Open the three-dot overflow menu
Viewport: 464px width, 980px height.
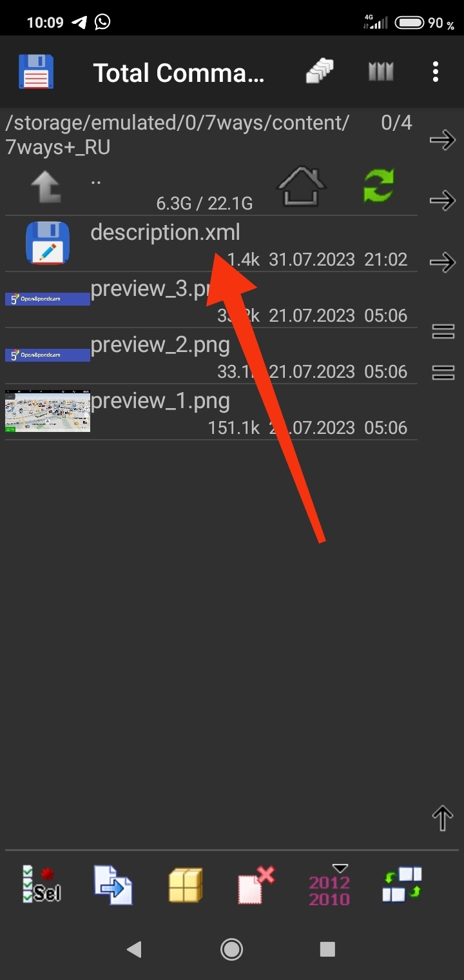[x=436, y=72]
